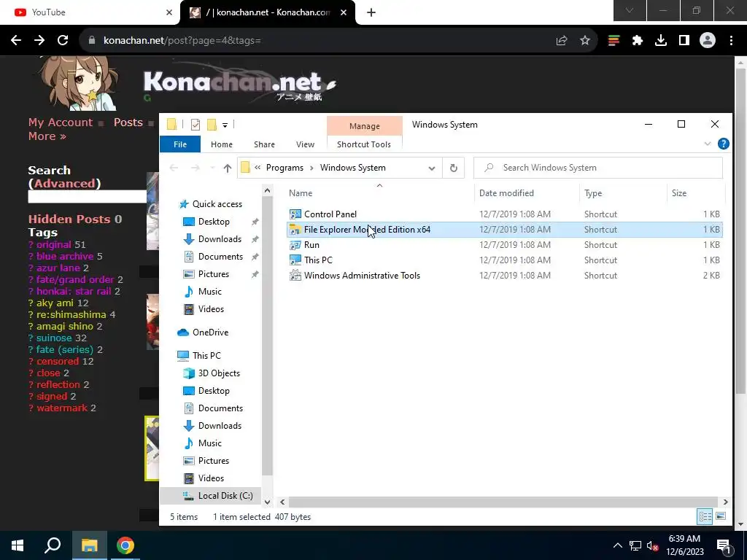Viewport: 747px width, 560px height.
Task: Click Konachan tag search input box
Action: [x=88, y=197]
